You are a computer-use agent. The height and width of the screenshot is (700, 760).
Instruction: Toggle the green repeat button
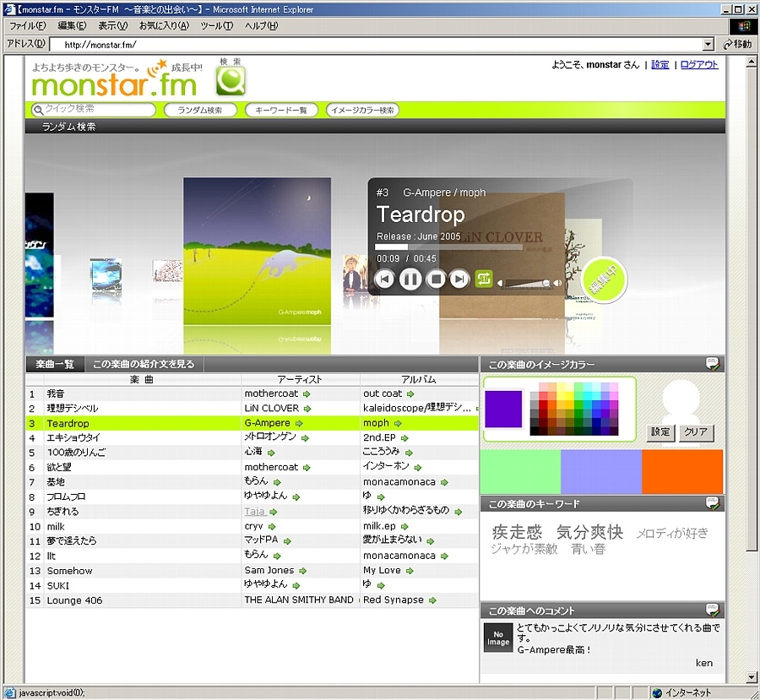click(x=484, y=279)
